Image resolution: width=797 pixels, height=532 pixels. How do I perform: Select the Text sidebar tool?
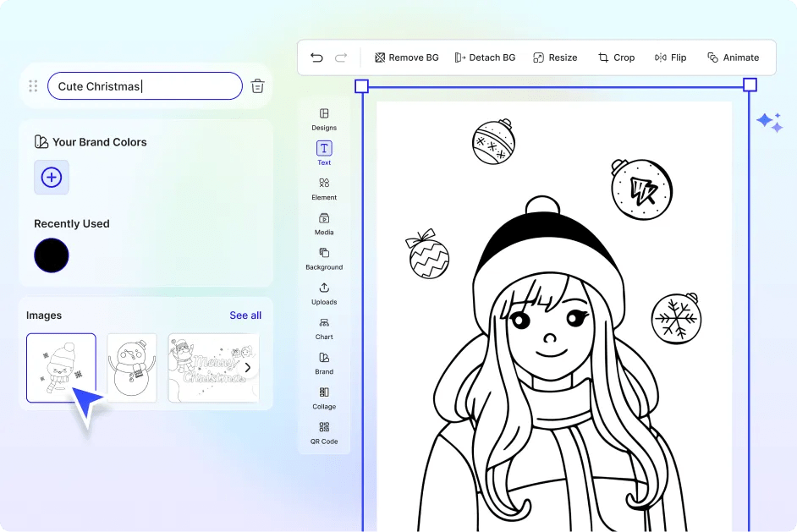tap(324, 153)
